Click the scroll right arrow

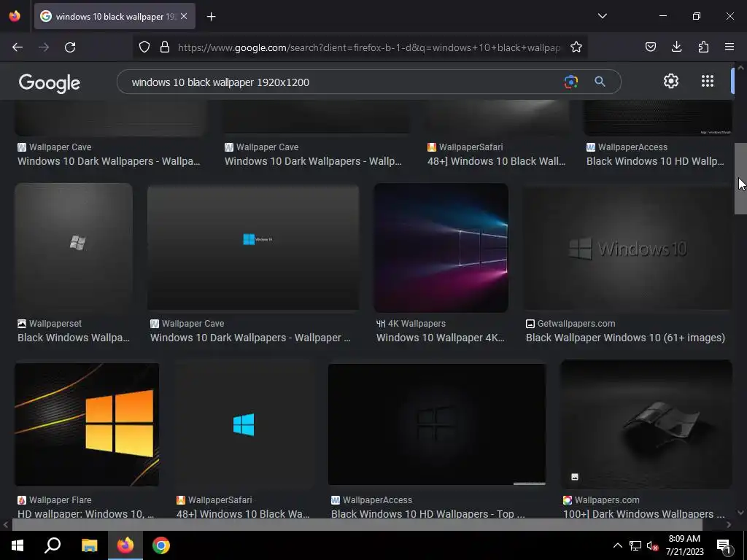click(x=729, y=524)
